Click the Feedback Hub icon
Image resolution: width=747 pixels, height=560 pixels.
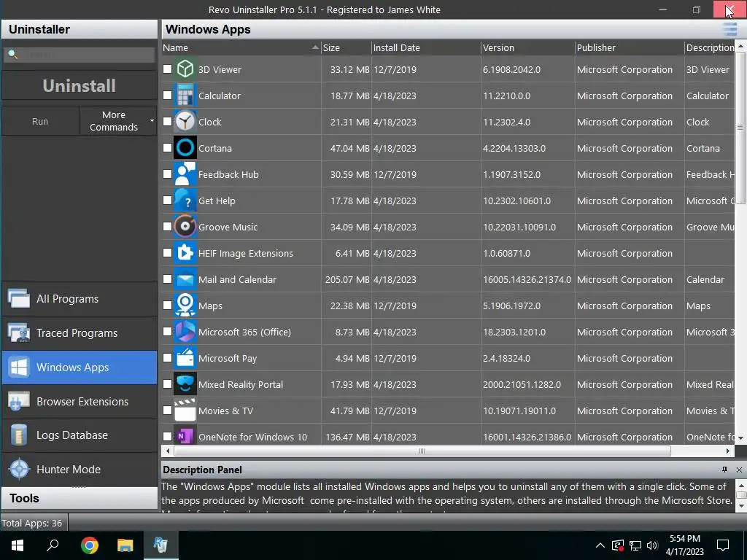(185, 174)
